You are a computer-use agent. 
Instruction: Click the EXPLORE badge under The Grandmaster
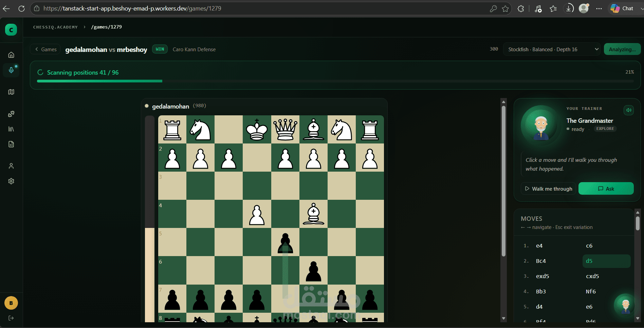(x=605, y=129)
